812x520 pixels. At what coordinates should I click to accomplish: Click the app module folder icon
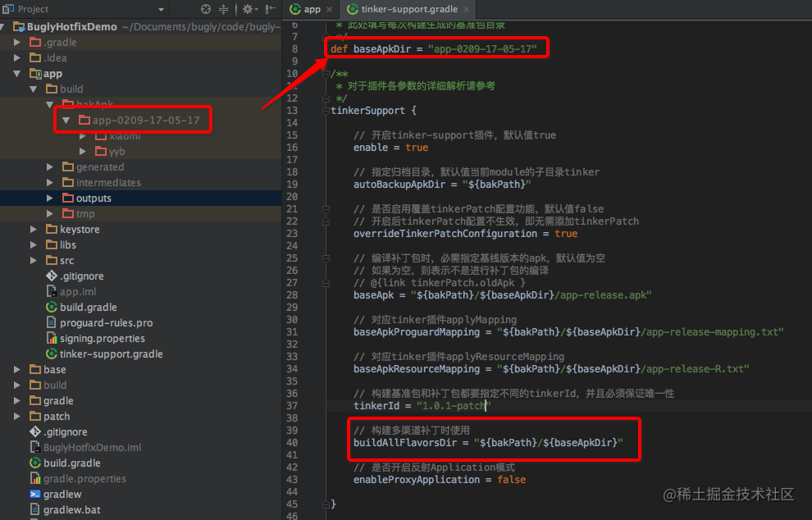pyautogui.click(x=35, y=74)
